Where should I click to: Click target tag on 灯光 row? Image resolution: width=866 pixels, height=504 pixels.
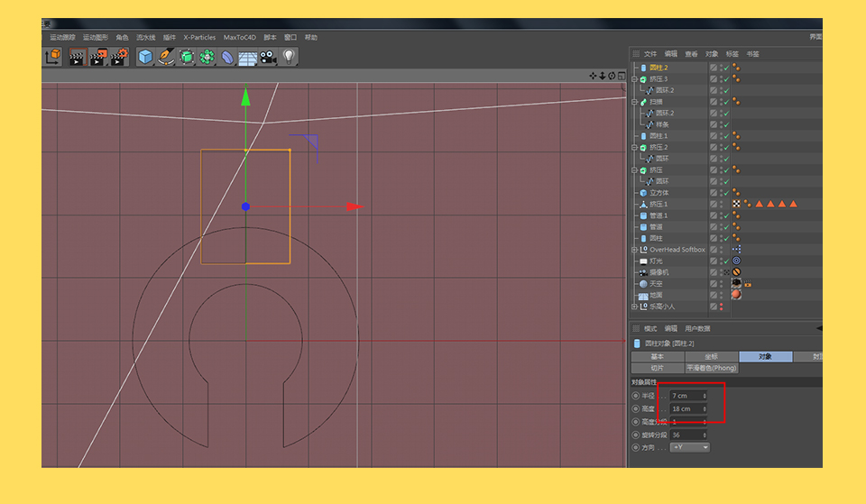(736, 261)
